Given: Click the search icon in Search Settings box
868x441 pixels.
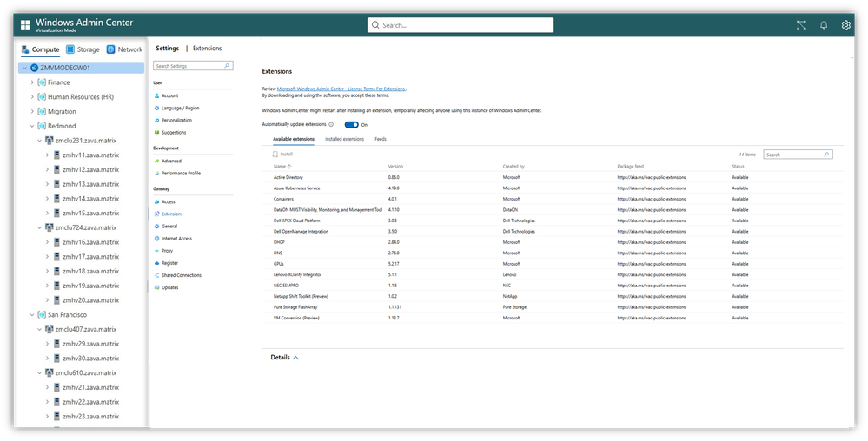Looking at the screenshot, I should coord(227,66).
